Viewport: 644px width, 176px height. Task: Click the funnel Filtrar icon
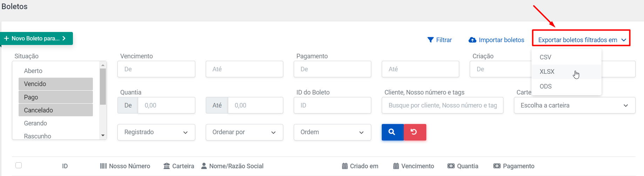click(431, 40)
